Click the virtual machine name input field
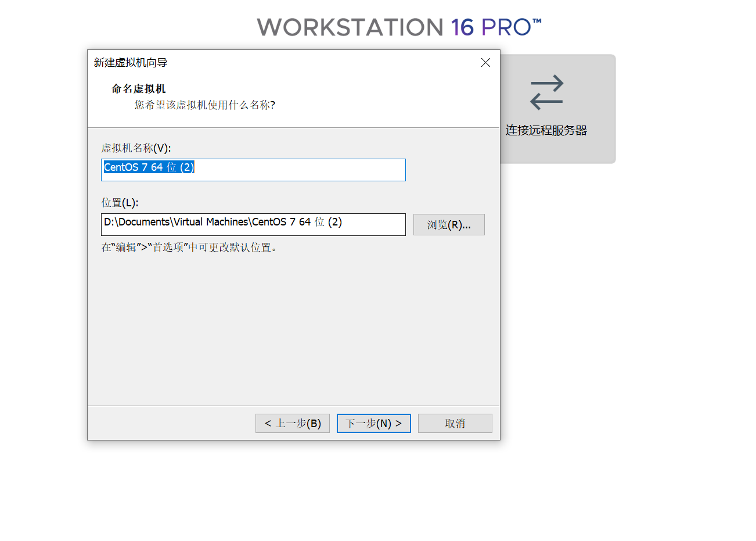This screenshot has height=541, width=756. click(x=253, y=170)
